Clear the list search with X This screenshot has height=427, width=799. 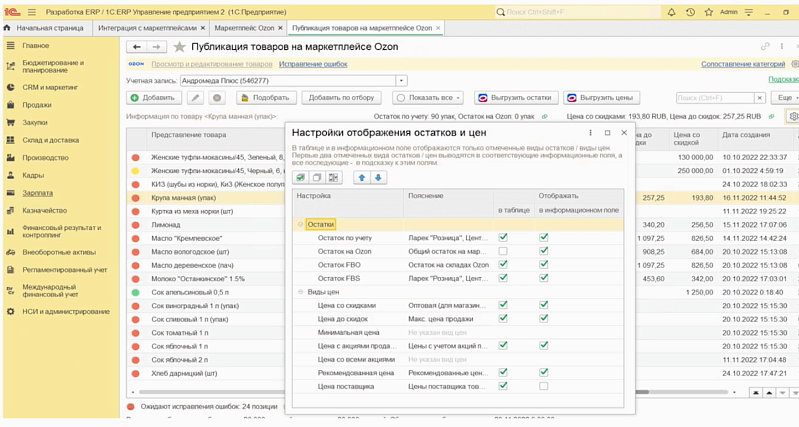[x=760, y=97]
